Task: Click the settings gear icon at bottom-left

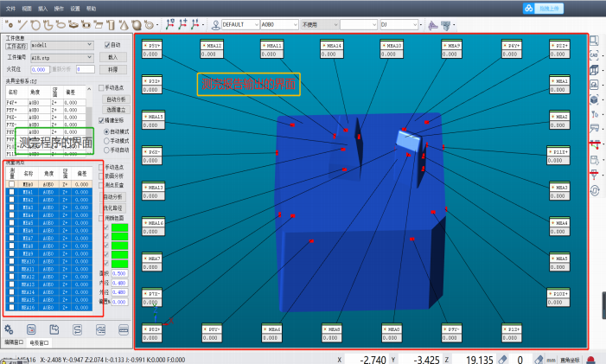Action: tap(9, 329)
